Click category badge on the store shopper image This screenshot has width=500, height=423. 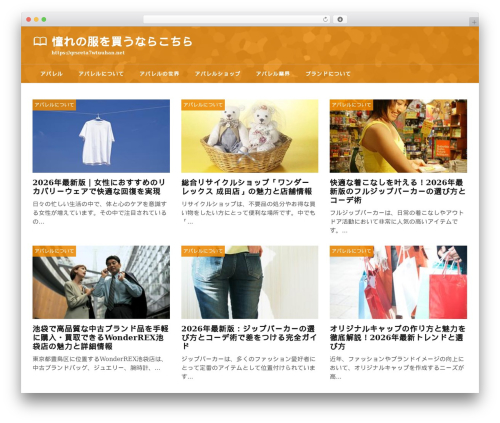click(352, 105)
